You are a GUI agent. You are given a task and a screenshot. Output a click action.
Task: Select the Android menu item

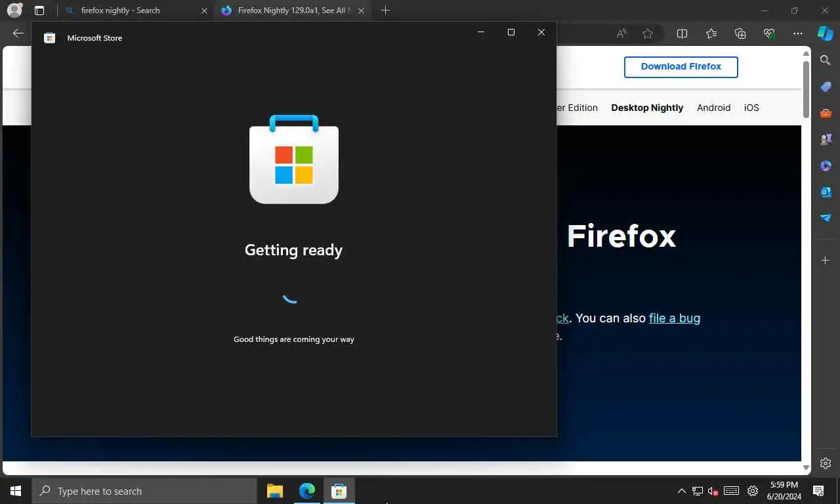pos(713,108)
